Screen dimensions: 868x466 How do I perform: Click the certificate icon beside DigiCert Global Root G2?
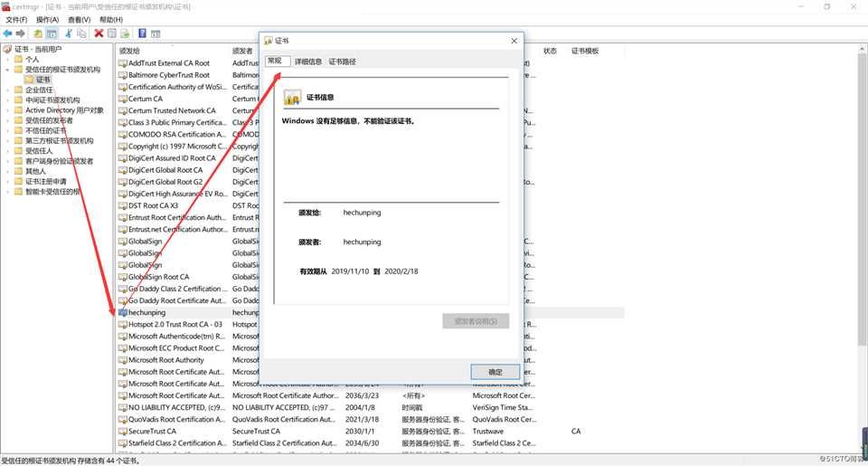click(122, 182)
